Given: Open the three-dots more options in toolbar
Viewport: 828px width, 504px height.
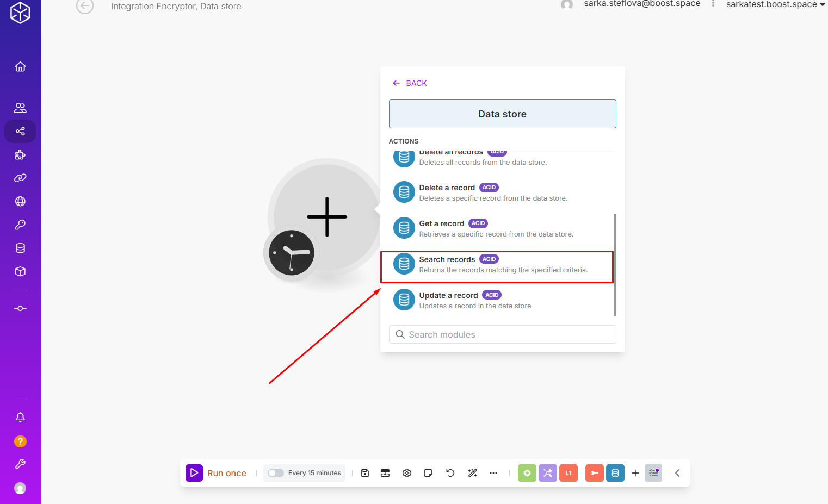Looking at the screenshot, I should click(493, 473).
